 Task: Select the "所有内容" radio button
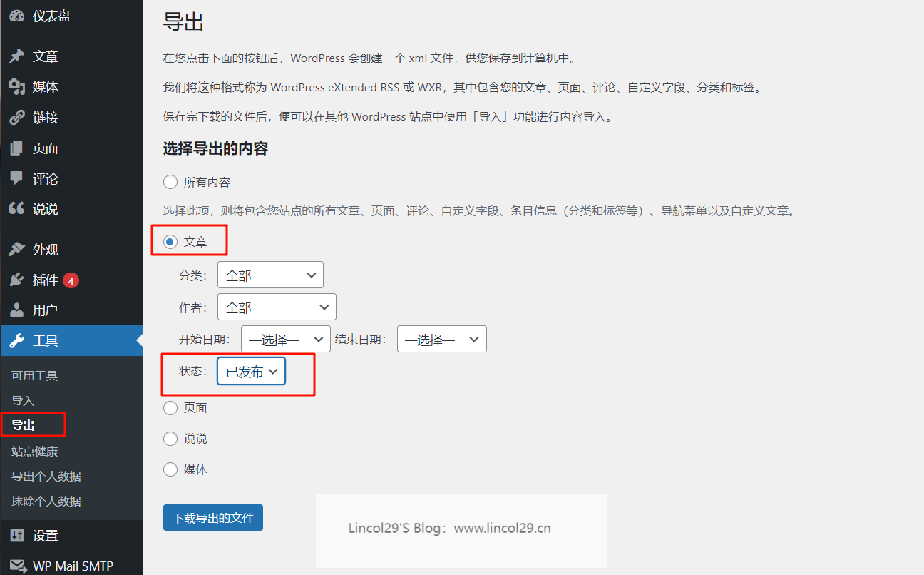coord(170,182)
